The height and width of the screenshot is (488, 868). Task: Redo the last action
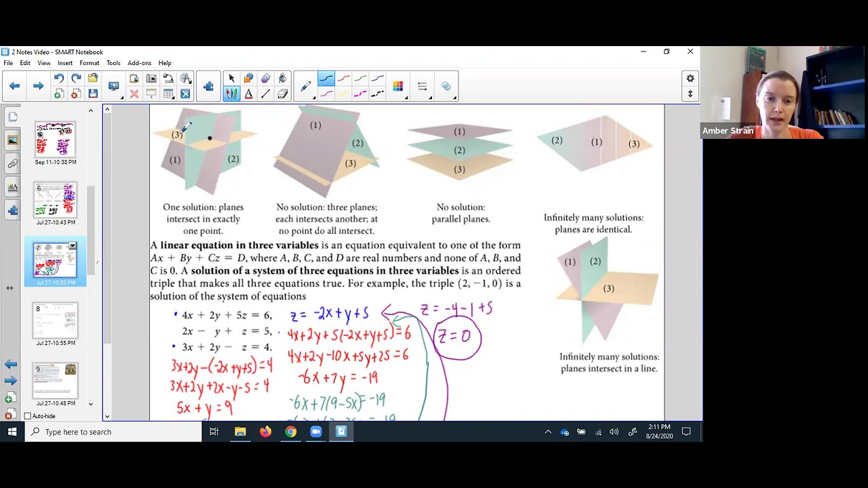pos(76,79)
